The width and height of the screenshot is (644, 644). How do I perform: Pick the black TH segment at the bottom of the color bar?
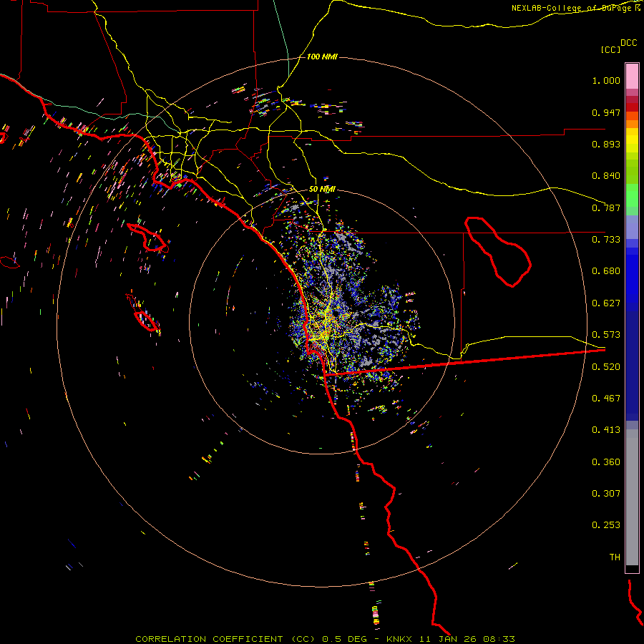pos(632,568)
